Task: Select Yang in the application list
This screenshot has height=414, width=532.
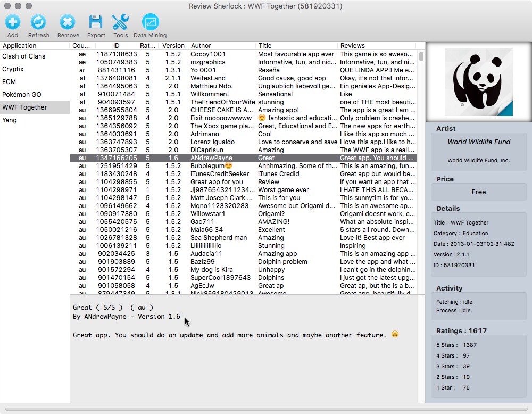Action: 35,120
